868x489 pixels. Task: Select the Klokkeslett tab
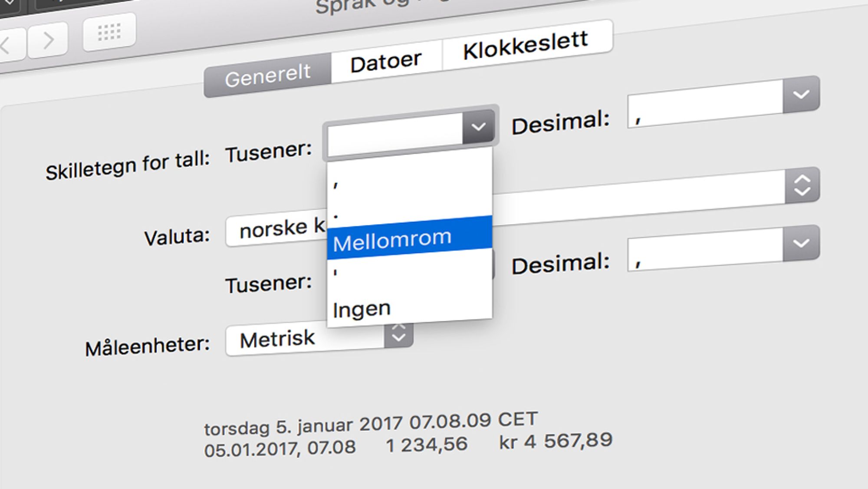coord(525,45)
